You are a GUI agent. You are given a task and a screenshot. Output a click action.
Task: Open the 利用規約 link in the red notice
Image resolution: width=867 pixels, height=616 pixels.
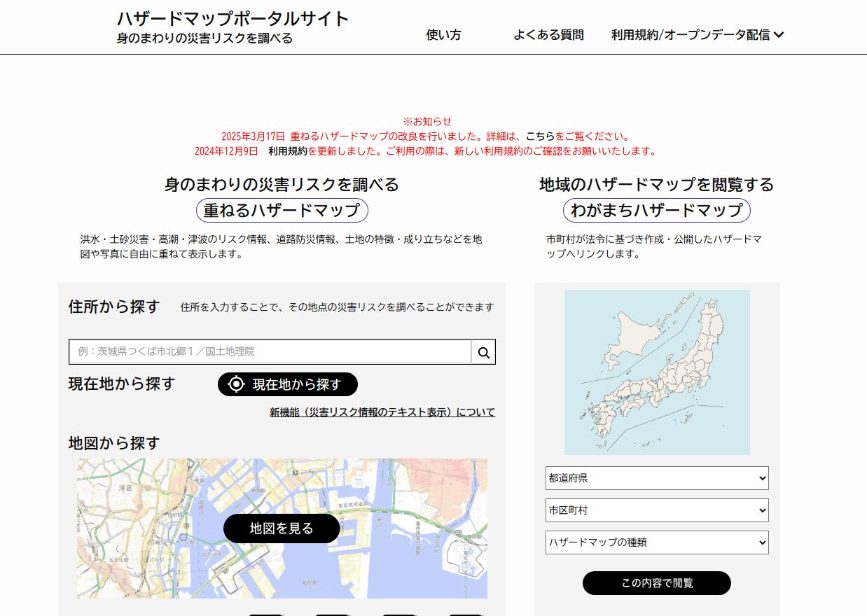coord(287,150)
